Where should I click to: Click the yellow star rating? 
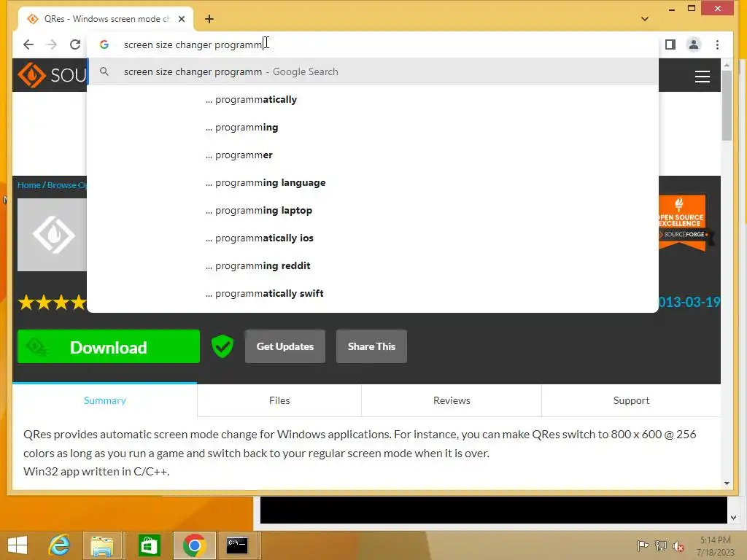tap(53, 303)
